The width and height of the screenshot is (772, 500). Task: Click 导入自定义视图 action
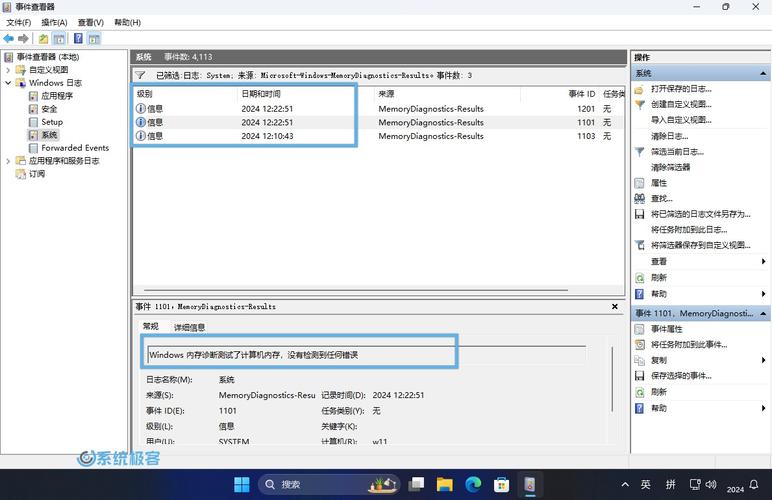[681, 120]
